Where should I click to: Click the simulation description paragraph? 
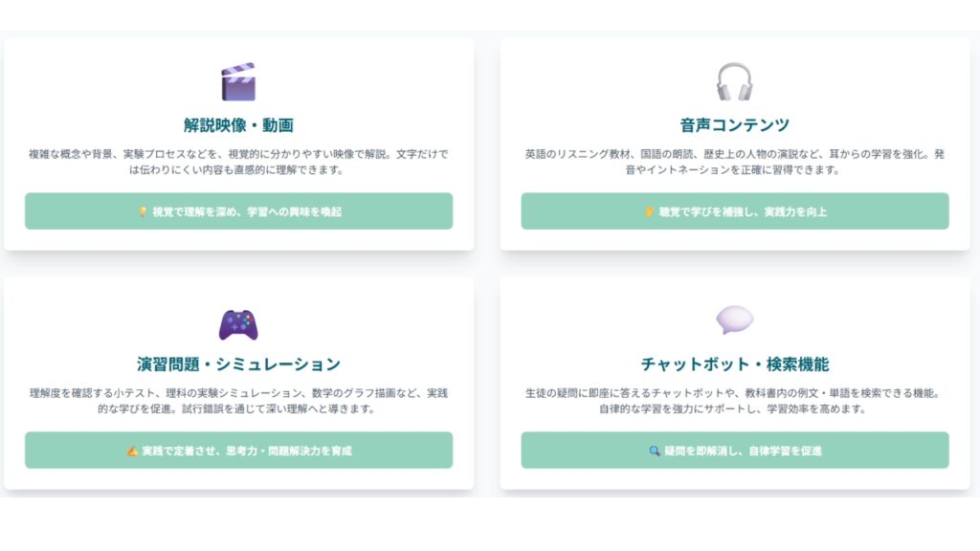pyautogui.click(x=238, y=401)
